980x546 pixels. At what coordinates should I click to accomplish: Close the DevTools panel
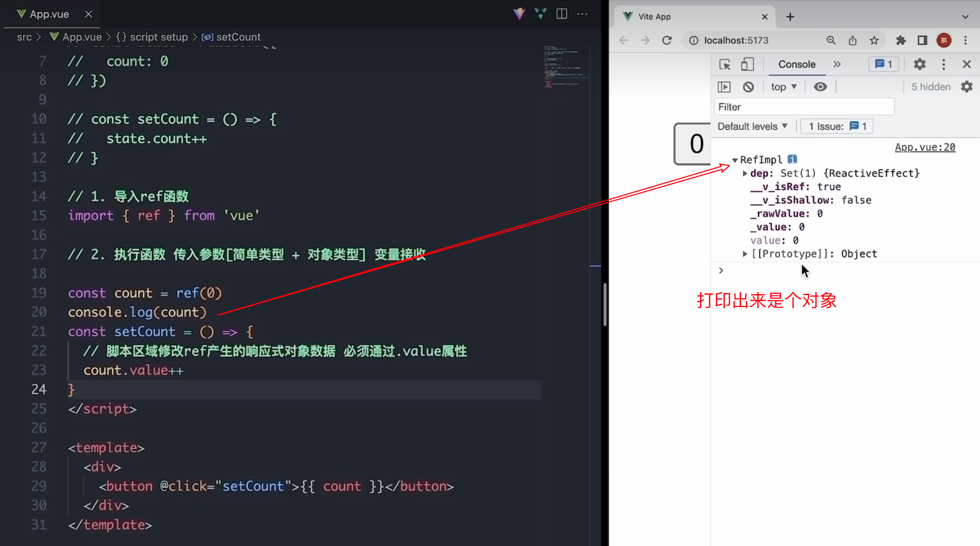coord(966,64)
